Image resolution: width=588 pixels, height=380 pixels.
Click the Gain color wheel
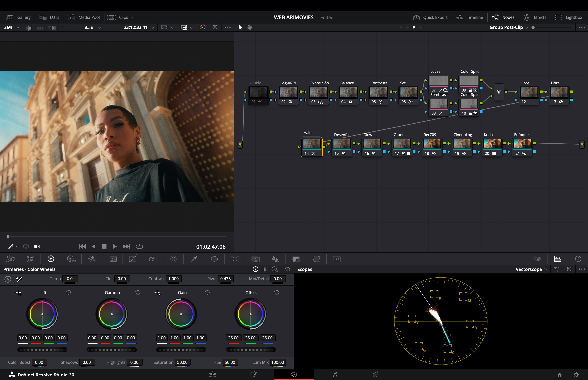(181, 314)
